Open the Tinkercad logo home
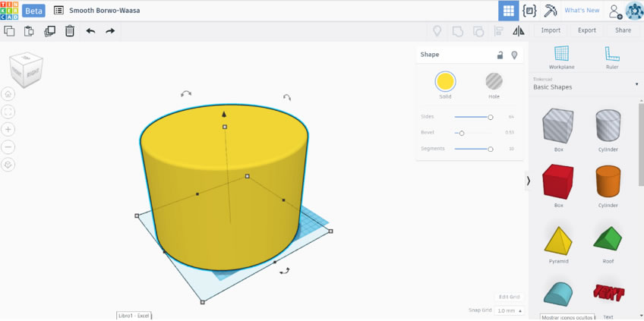This screenshot has width=644, height=321. pos(9,11)
